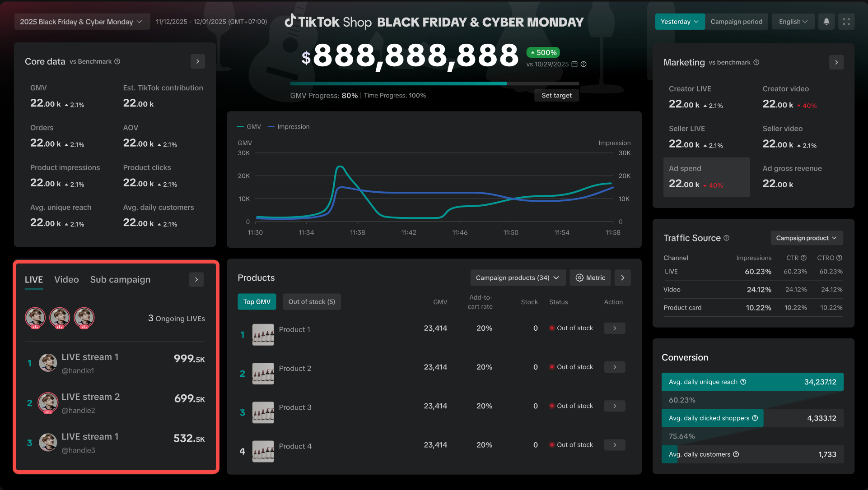868x490 pixels.
Task: Click the Marketing benchmark help icon
Action: click(x=756, y=62)
